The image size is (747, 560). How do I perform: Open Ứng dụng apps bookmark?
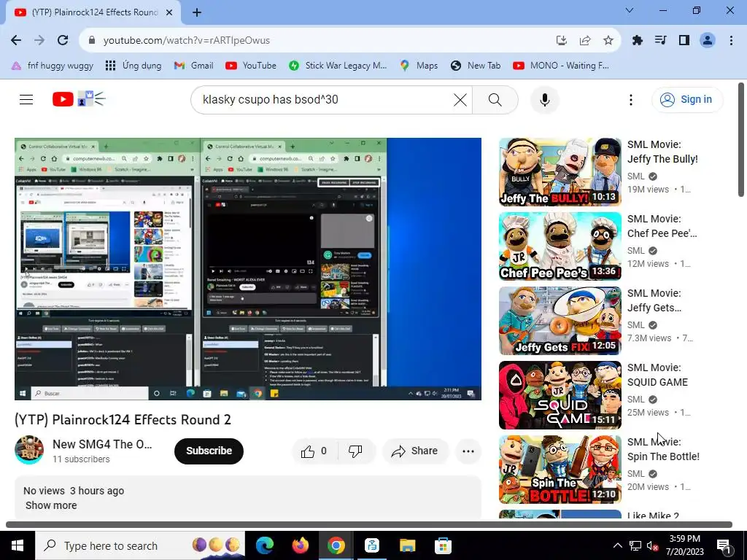tap(133, 65)
